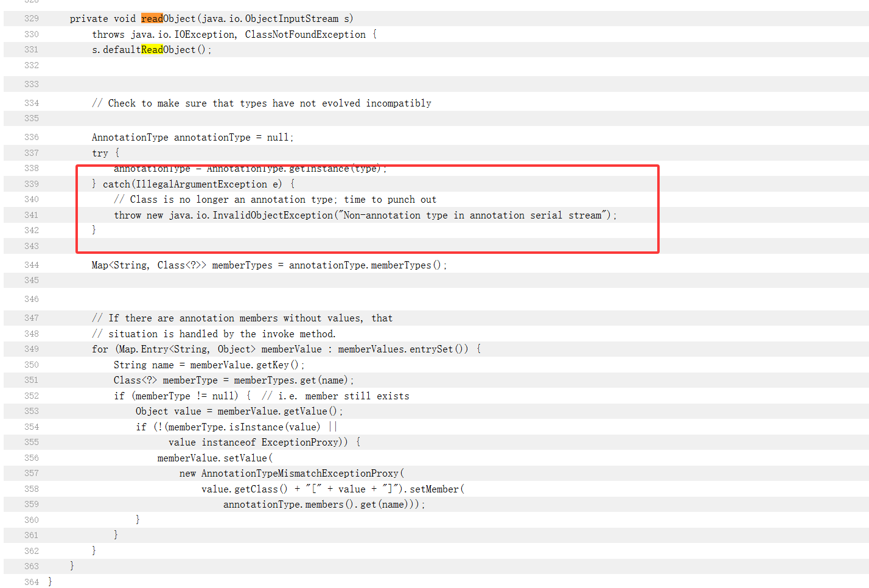869x588 pixels.
Task: Click line number 364 at the bottom
Action: (32, 583)
